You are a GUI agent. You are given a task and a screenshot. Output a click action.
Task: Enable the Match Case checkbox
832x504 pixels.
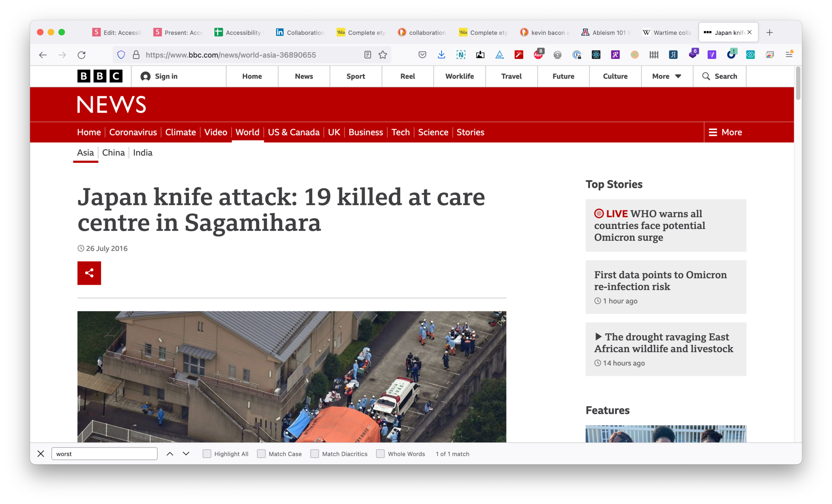pyautogui.click(x=262, y=454)
